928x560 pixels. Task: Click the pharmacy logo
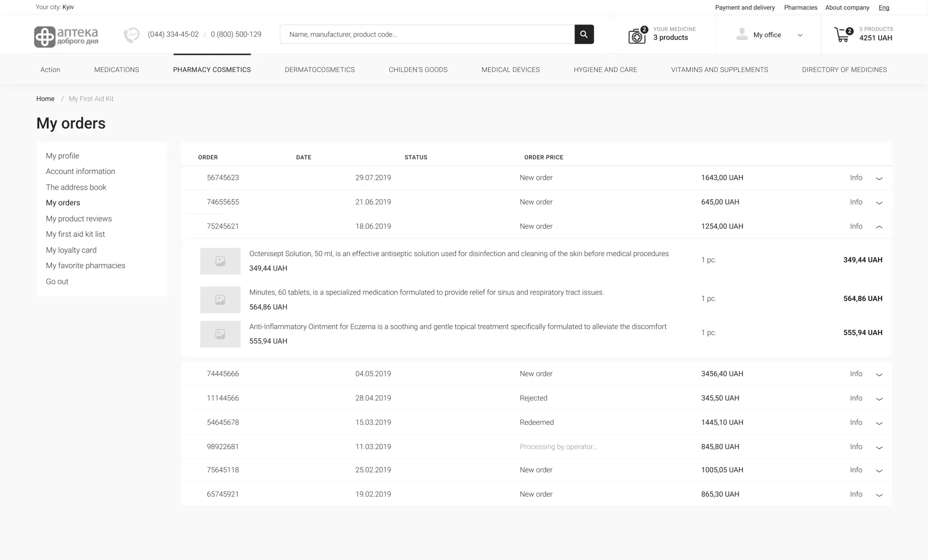pos(66,36)
